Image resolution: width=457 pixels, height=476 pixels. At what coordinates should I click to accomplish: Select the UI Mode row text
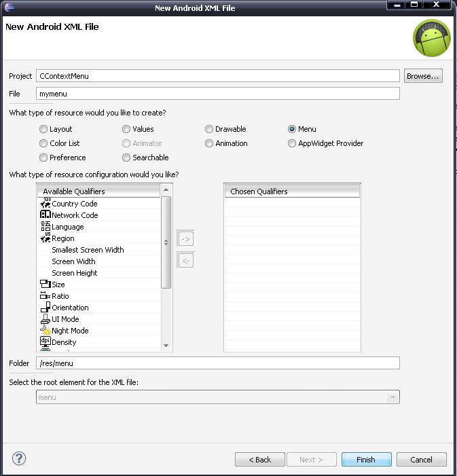pos(65,319)
